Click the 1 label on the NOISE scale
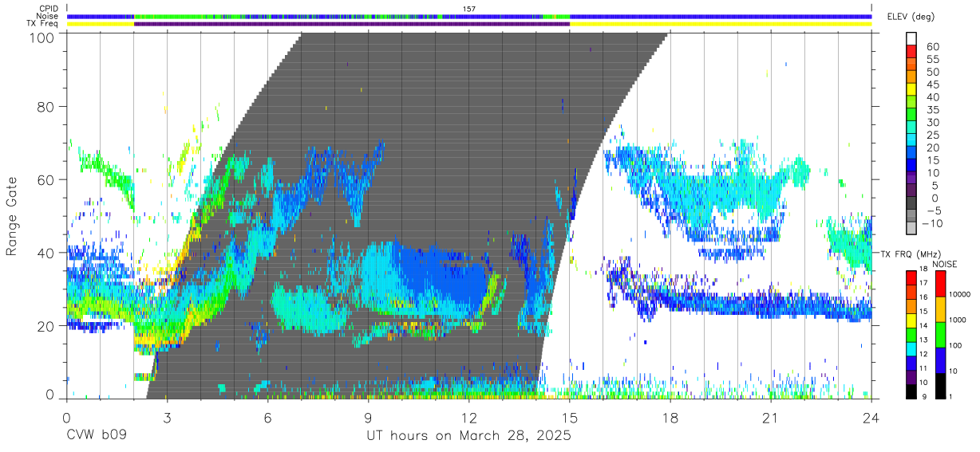 click(x=950, y=397)
